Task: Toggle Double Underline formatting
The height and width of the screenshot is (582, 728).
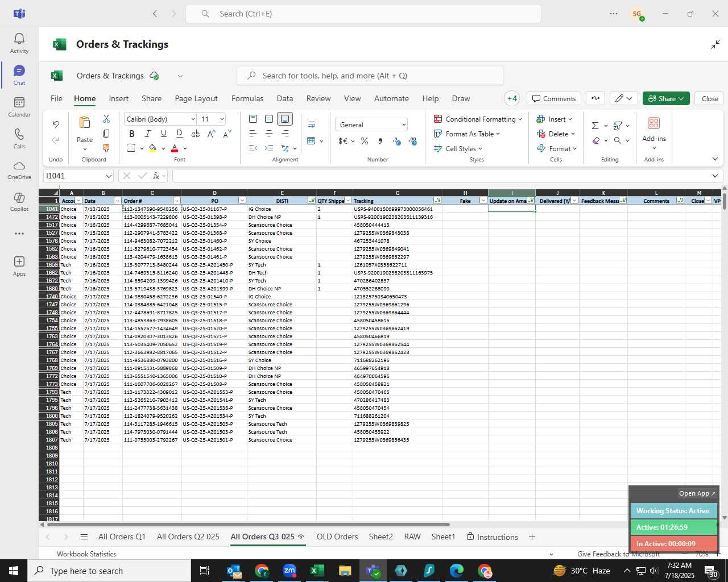Action: [x=179, y=134]
